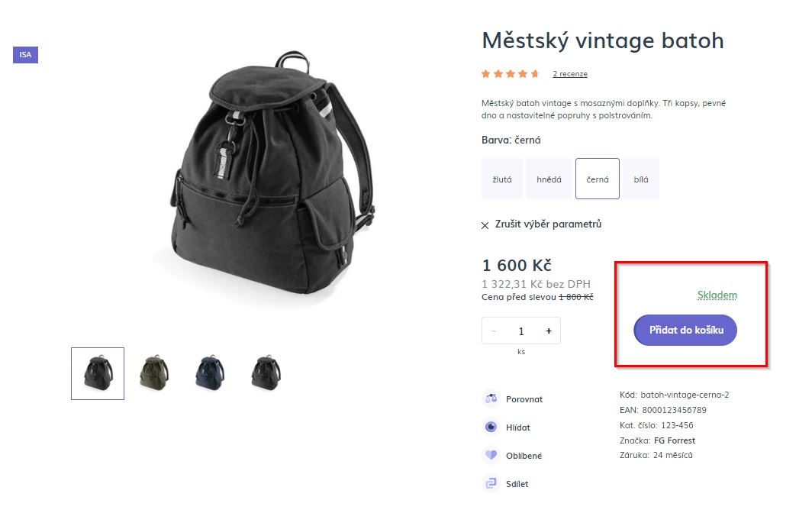Viewport: 812px width, 513px height.
Task: Click the ISA product badge
Action: point(25,55)
